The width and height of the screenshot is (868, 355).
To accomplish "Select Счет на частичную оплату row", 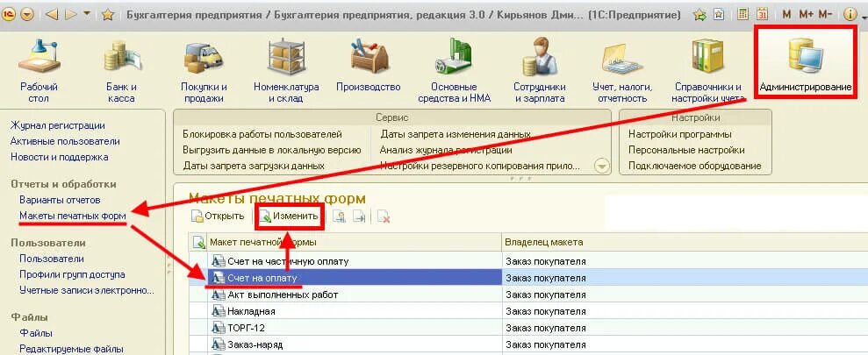I will [x=528, y=261].
